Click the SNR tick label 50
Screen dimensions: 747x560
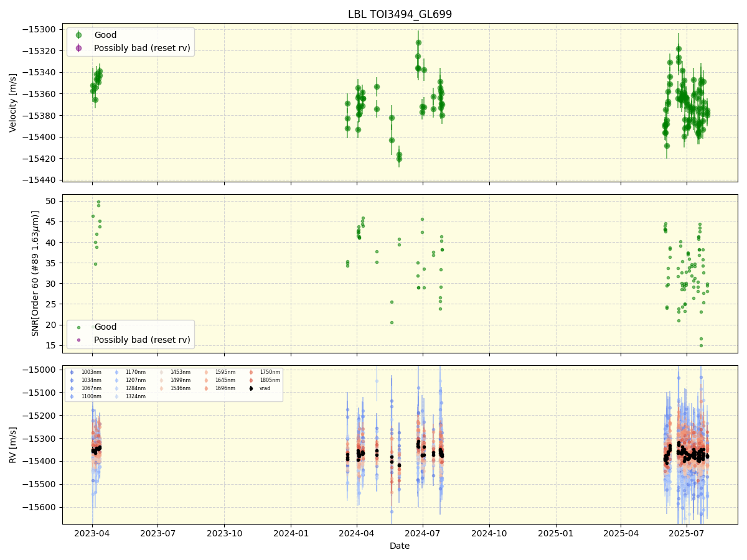coord(52,201)
